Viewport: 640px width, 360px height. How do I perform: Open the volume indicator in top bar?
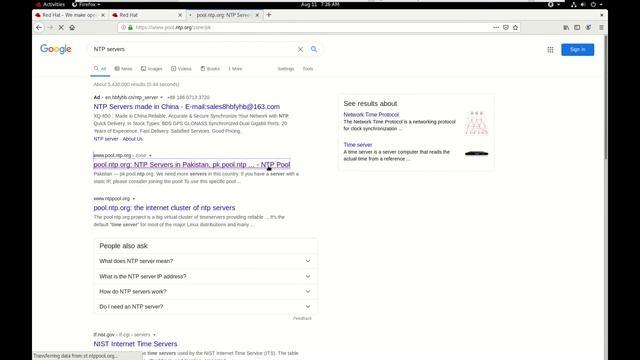click(x=583, y=4)
